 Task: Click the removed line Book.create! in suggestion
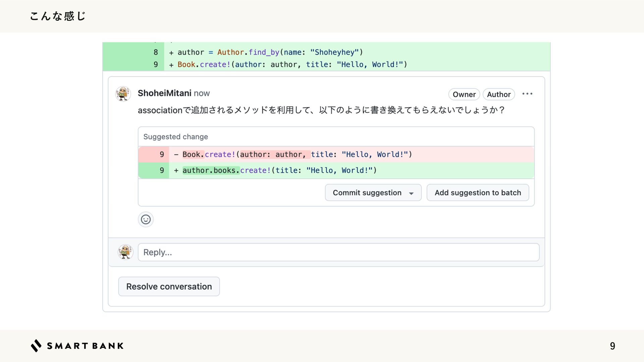pos(297,155)
